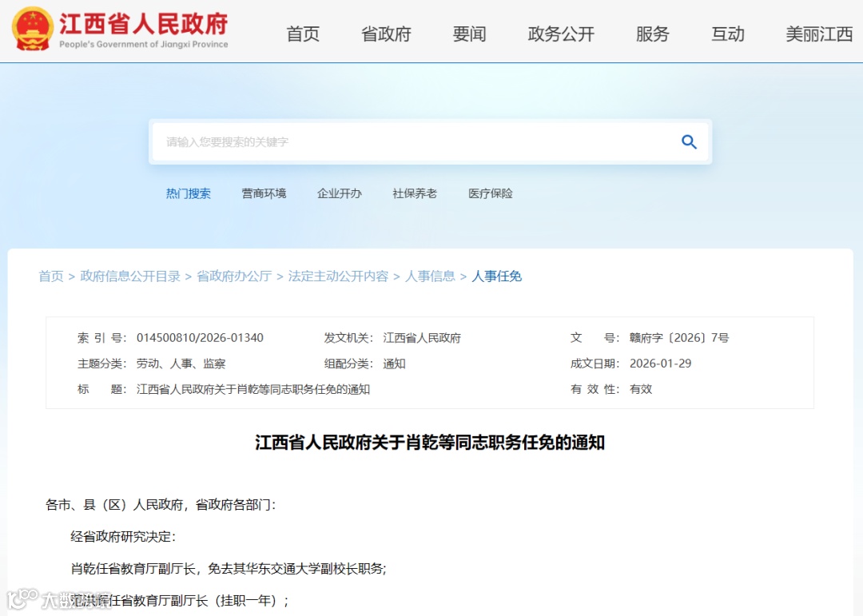Click topic category 劳动、人事、监察

[x=181, y=364]
